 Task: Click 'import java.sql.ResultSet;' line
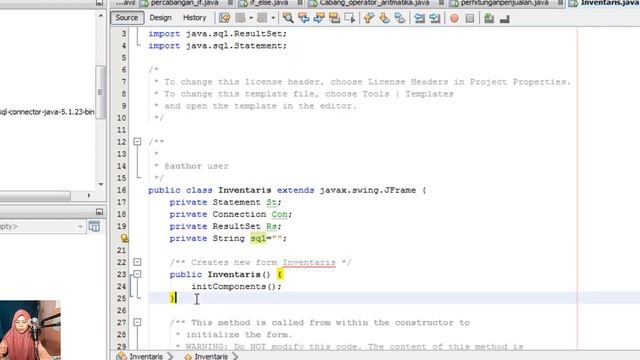pos(218,34)
